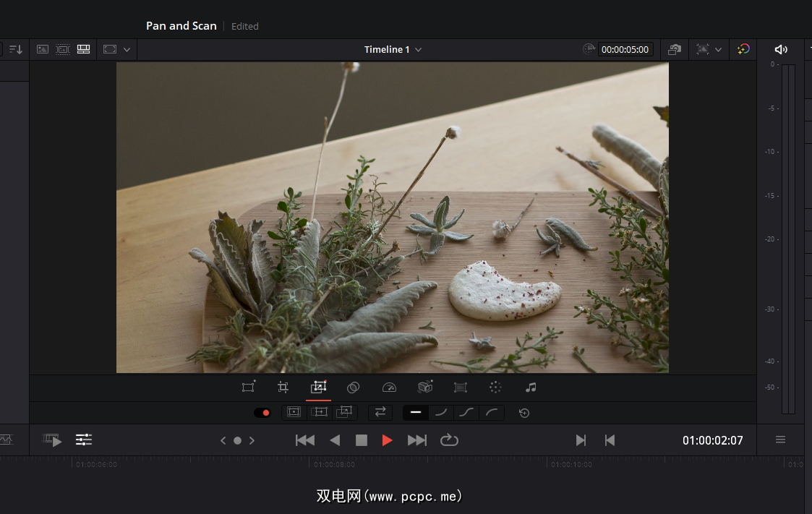Select the linear ease curve option

[416, 413]
